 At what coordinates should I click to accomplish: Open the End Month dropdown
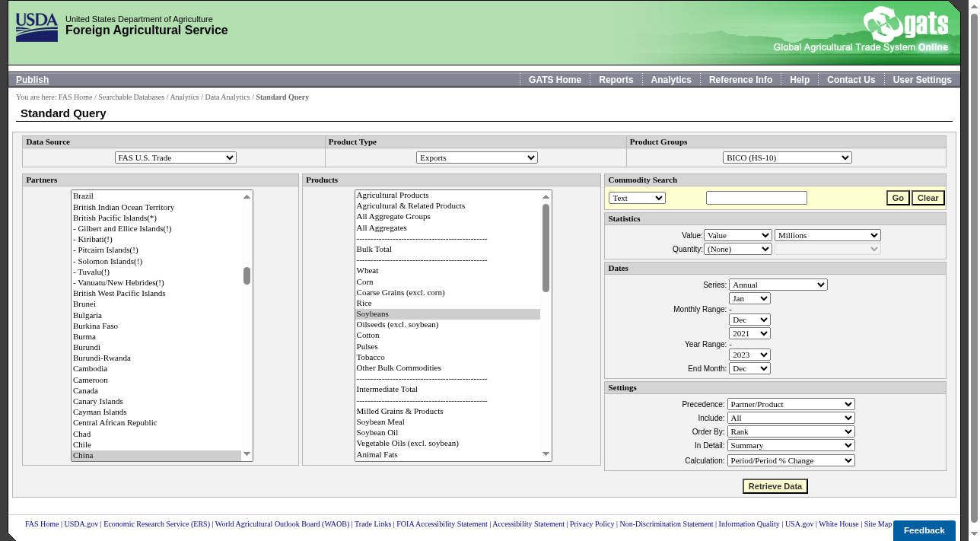point(749,368)
